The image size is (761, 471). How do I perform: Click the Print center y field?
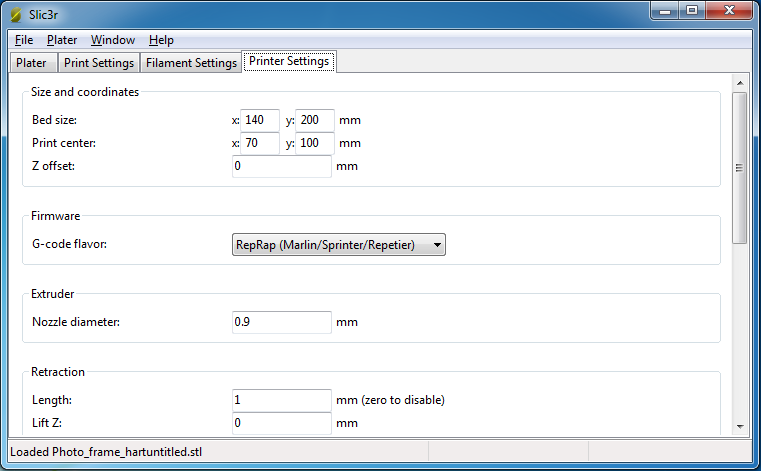(x=314, y=143)
